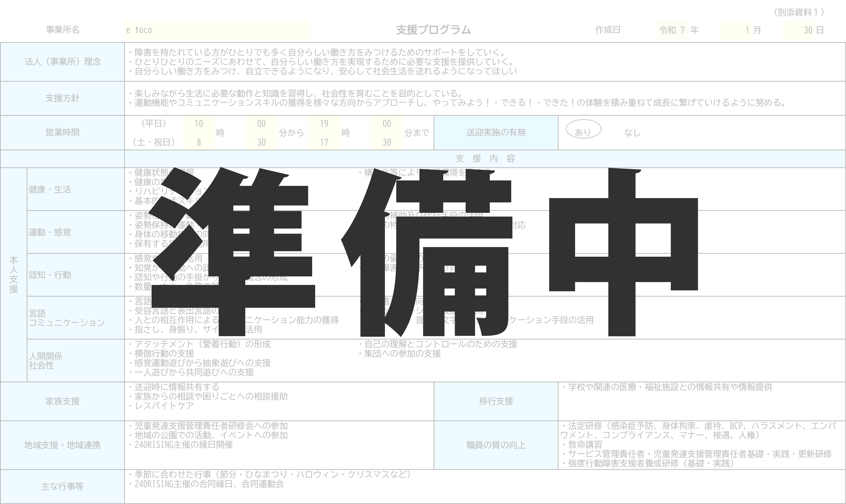Viewport: 846px width, 504px height.
Task: Click the weekday start hour 10 field
Action: click(199, 124)
